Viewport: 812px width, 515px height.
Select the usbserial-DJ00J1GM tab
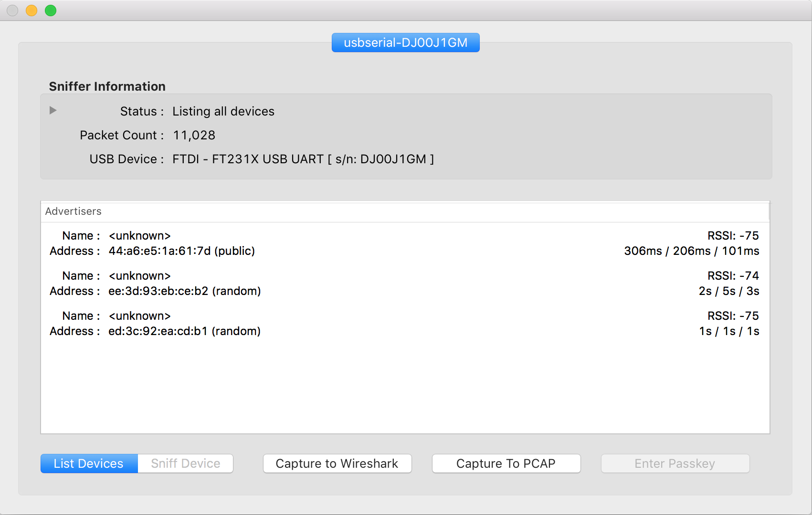pyautogui.click(x=406, y=42)
